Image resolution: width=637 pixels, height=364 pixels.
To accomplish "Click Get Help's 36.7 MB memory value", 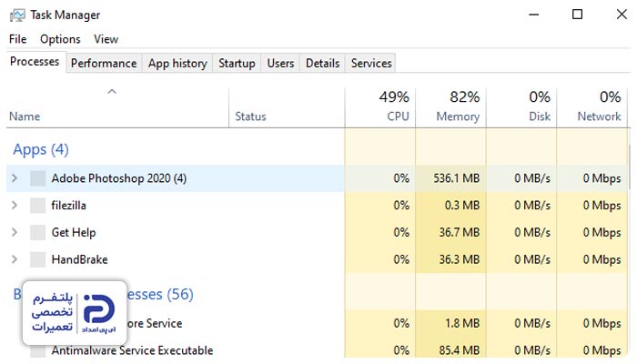I will point(459,232).
